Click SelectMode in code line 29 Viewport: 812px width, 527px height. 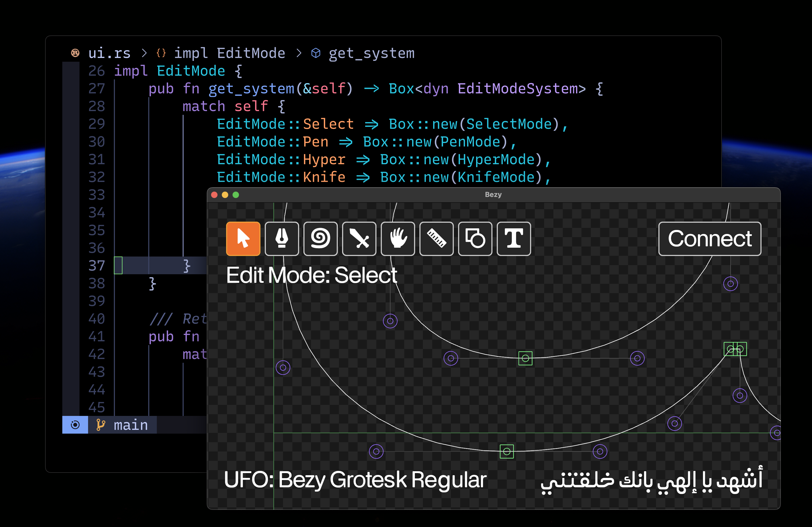click(509, 125)
